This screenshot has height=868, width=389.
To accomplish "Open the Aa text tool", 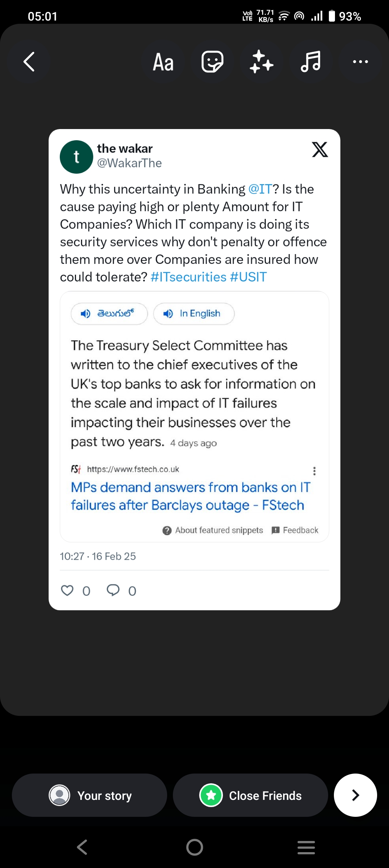I will click(x=163, y=62).
